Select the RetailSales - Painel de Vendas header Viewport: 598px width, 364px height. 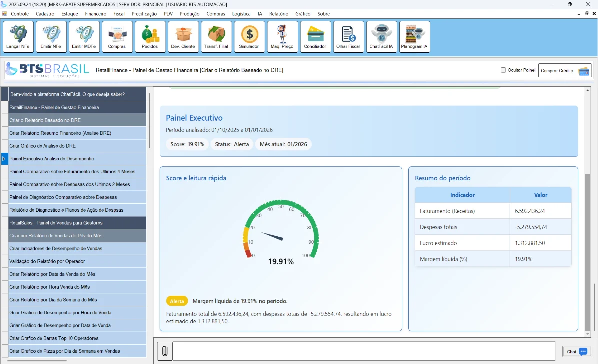pos(78,223)
